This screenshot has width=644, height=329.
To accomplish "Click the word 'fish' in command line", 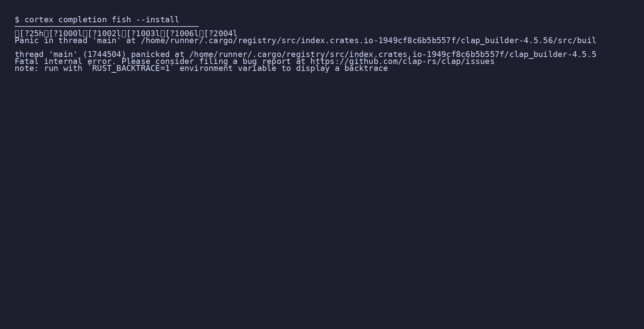I will (121, 20).
